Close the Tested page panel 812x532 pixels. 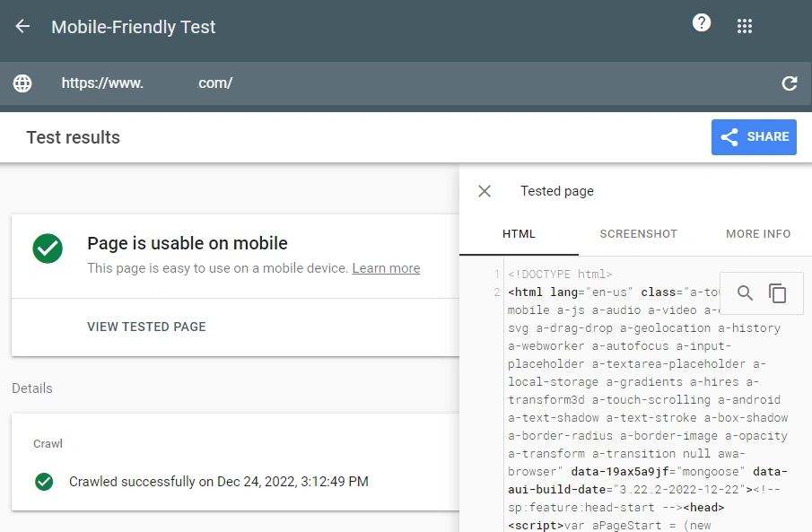[484, 190]
